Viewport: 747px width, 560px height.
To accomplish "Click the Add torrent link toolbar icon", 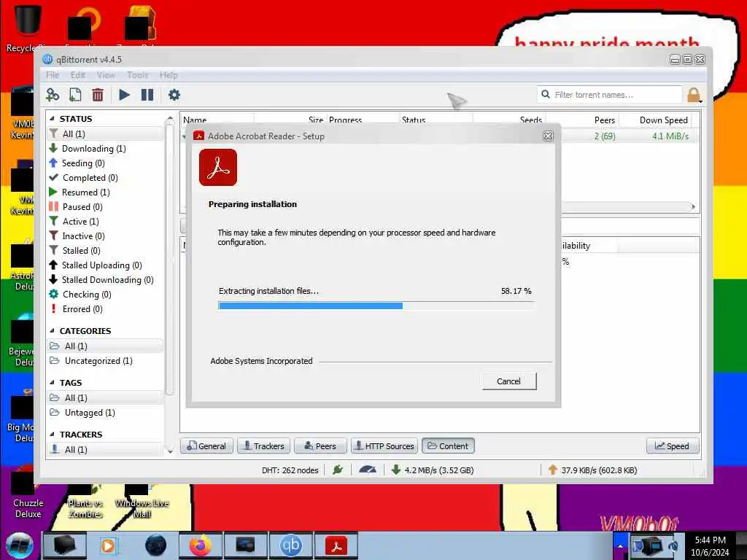I will click(53, 95).
